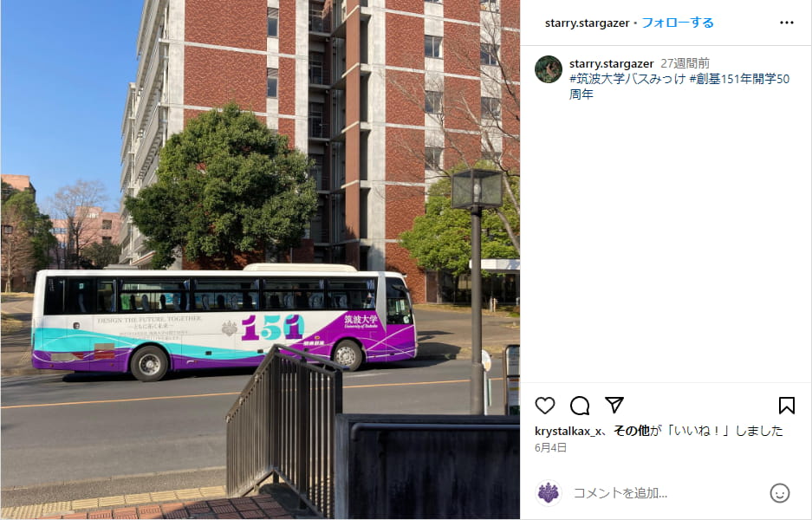Image resolution: width=812 pixels, height=520 pixels.
Task: Save the post with the bookmark icon
Action: coord(787,405)
